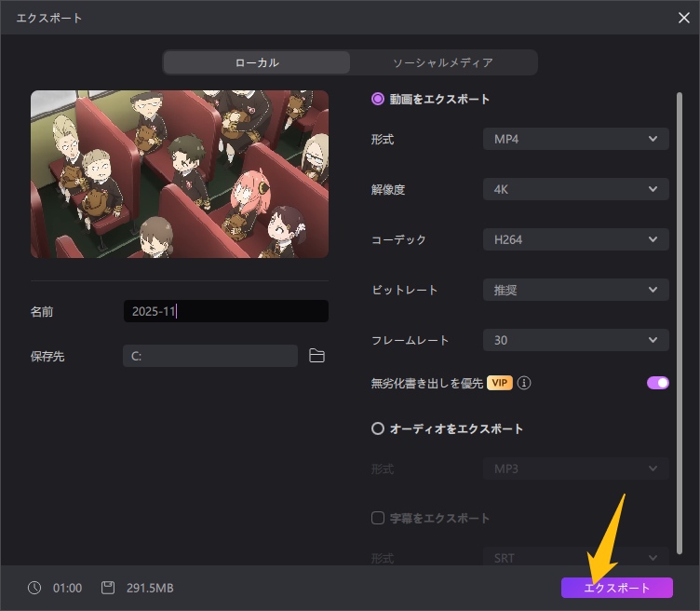The width and height of the screenshot is (700, 611).
Task: Open the folder browse icon for save location
Action: (x=316, y=356)
